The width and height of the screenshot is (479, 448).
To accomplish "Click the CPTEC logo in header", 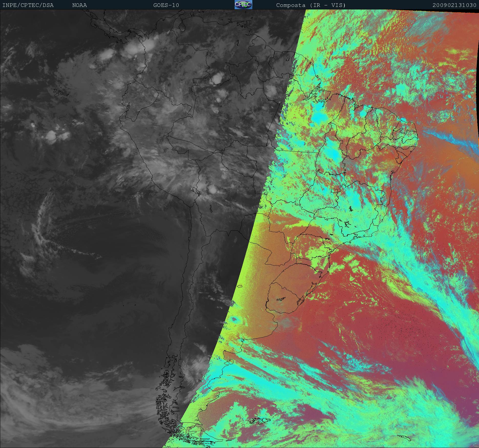I will click(x=243, y=5).
